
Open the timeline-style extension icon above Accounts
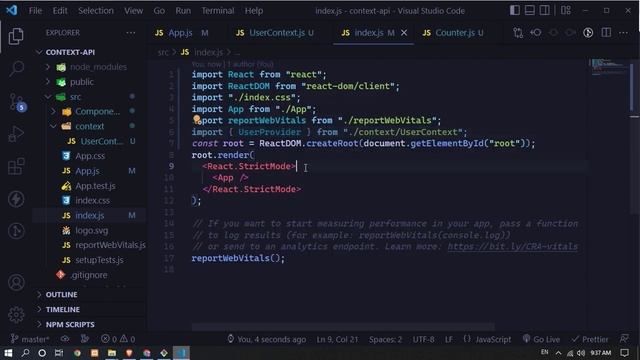[16, 231]
